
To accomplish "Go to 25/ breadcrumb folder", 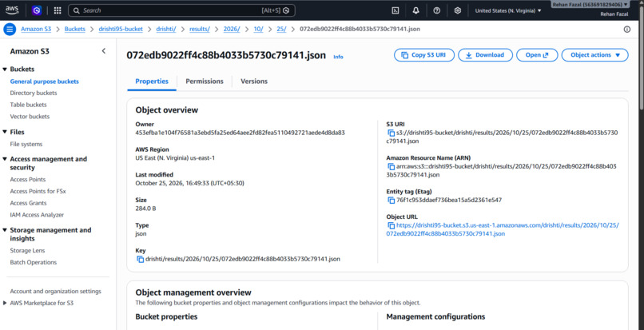I will [x=281, y=30].
